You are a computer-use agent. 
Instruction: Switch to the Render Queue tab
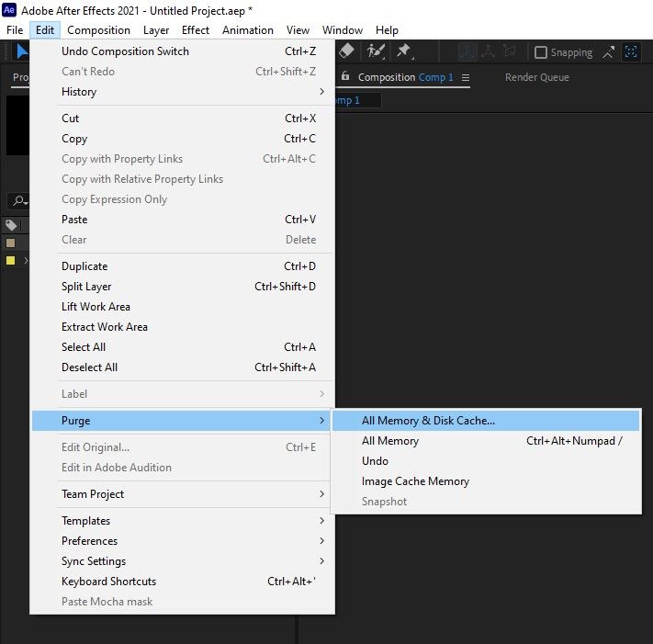[536, 77]
